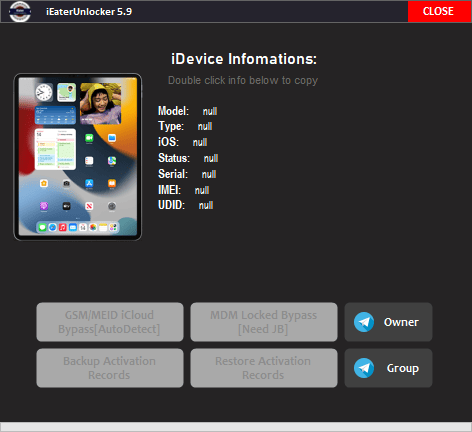Click 'Double click info below to copy' hint

(x=243, y=80)
